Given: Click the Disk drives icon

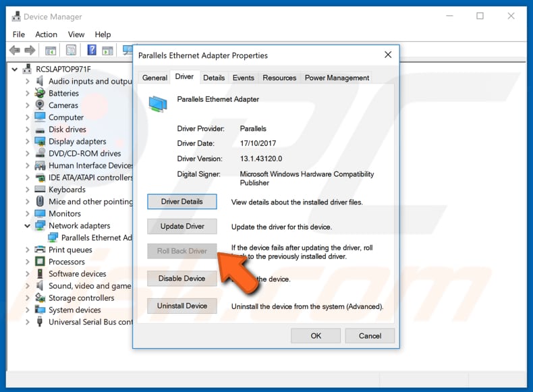Looking at the screenshot, I should [40, 130].
